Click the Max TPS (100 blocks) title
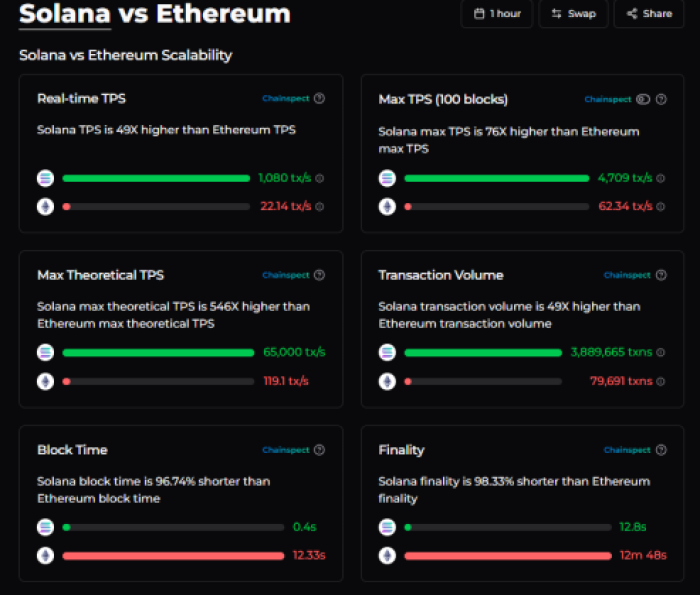This screenshot has width=700, height=595. pos(443,99)
